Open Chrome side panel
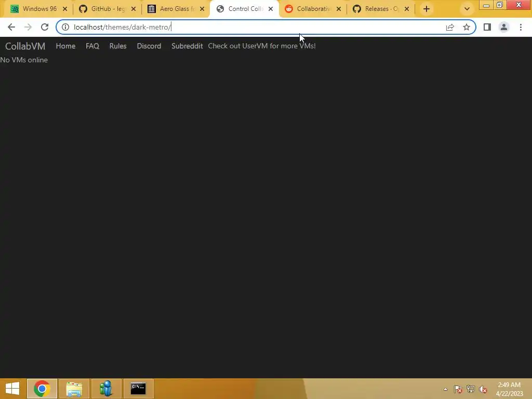This screenshot has width=532, height=399. pos(487,27)
